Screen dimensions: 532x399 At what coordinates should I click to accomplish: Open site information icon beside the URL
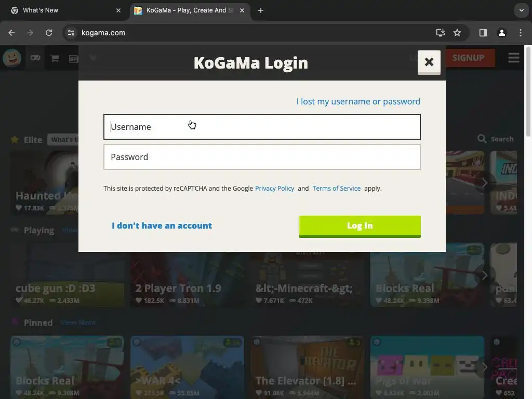(71, 33)
